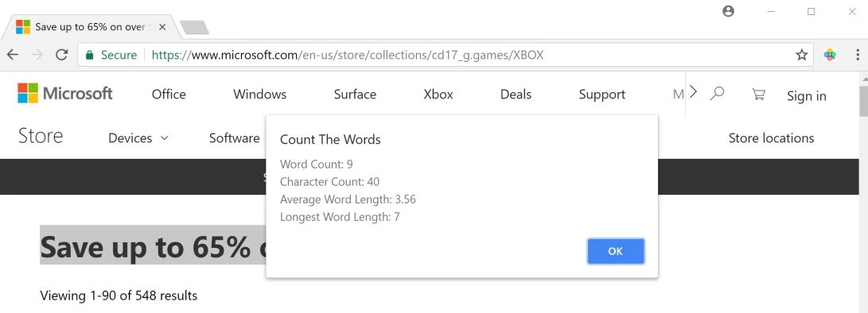Screen dimensions: 868x313
Task: Open the Xbox menu item
Action: click(x=438, y=95)
